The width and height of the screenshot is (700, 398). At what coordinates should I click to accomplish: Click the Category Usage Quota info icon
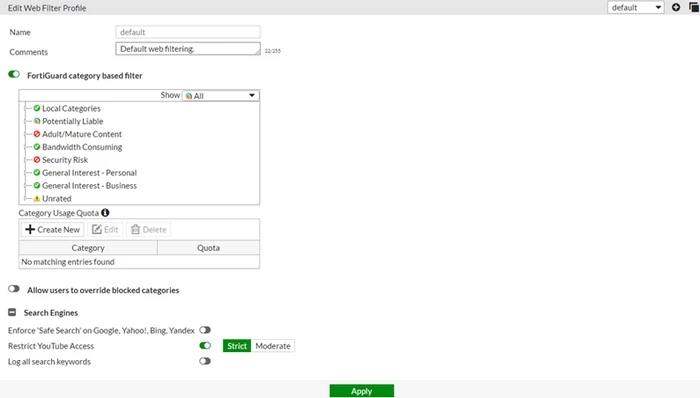click(105, 213)
